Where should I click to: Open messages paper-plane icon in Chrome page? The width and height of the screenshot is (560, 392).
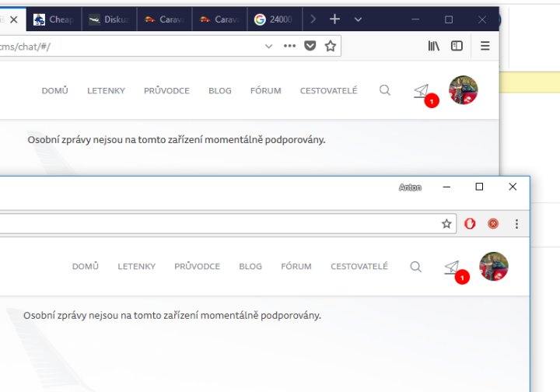click(451, 267)
